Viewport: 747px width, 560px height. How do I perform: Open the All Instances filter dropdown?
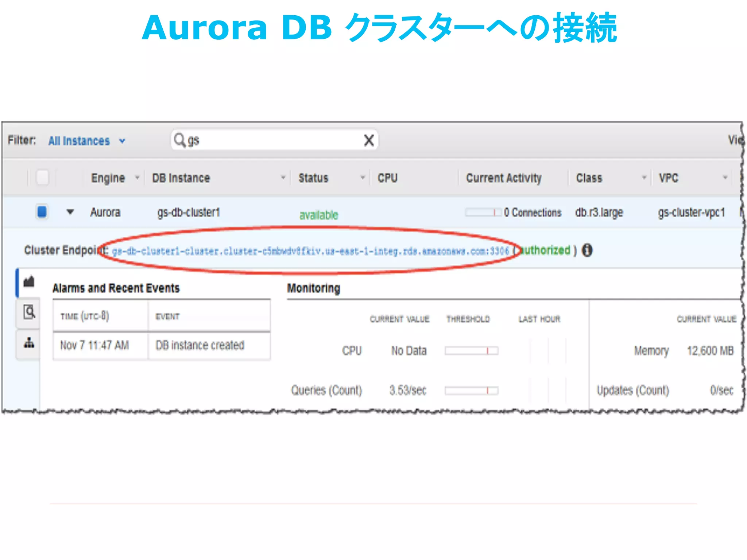86,141
